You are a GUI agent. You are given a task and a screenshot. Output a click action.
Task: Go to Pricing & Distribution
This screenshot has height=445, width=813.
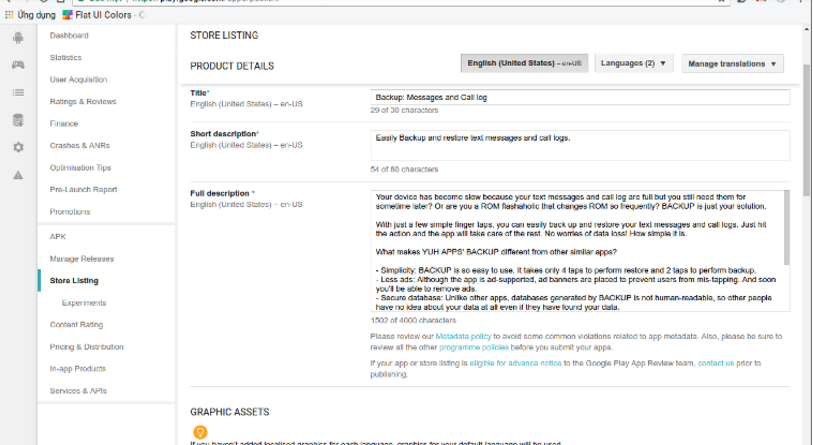(87, 347)
